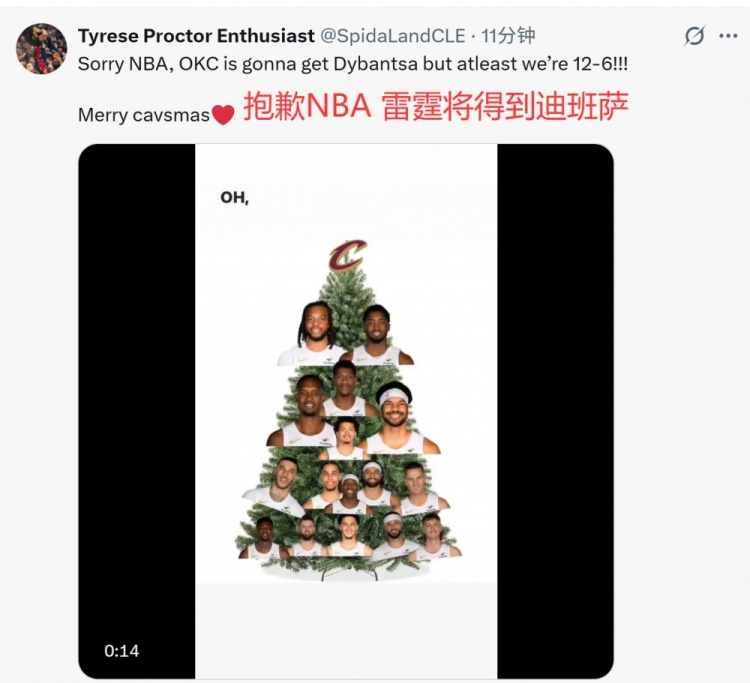The image size is (750, 683).
Task: Click the left black letterbox bar
Action: 137,411
